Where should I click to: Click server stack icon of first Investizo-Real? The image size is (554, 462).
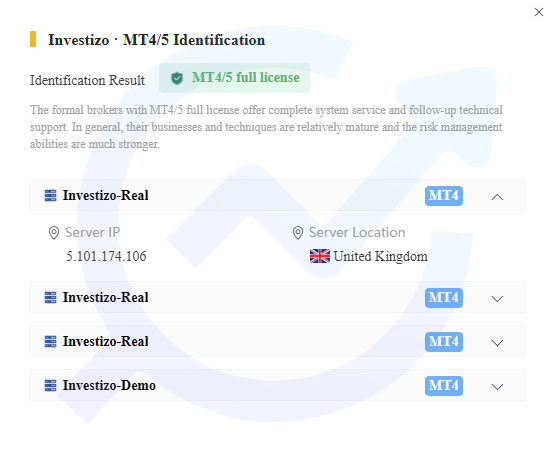pos(50,195)
